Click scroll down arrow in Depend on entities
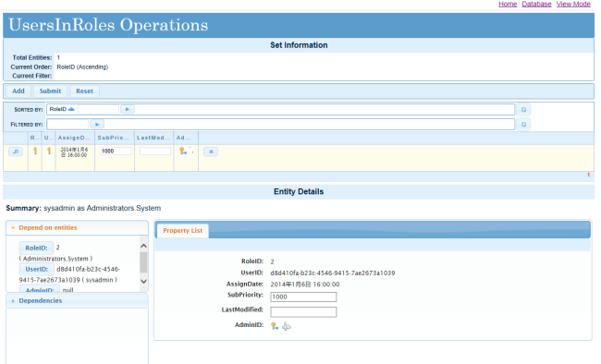Screen dimensions: 601x364 click(x=143, y=281)
